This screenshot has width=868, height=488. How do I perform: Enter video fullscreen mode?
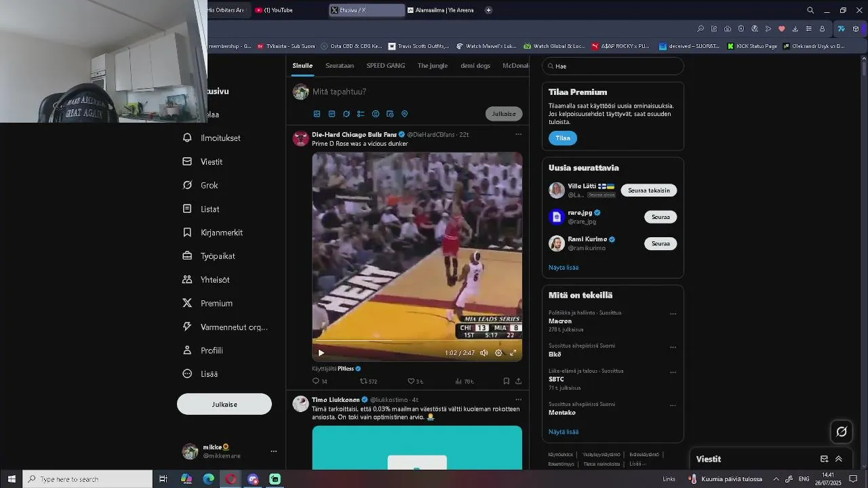point(513,352)
